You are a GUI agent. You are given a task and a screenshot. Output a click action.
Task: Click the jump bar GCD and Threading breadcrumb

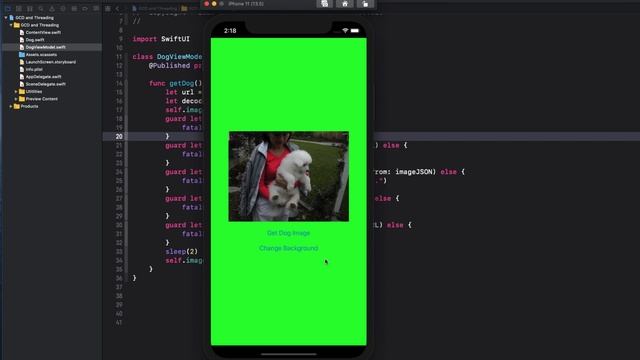pos(158,8)
